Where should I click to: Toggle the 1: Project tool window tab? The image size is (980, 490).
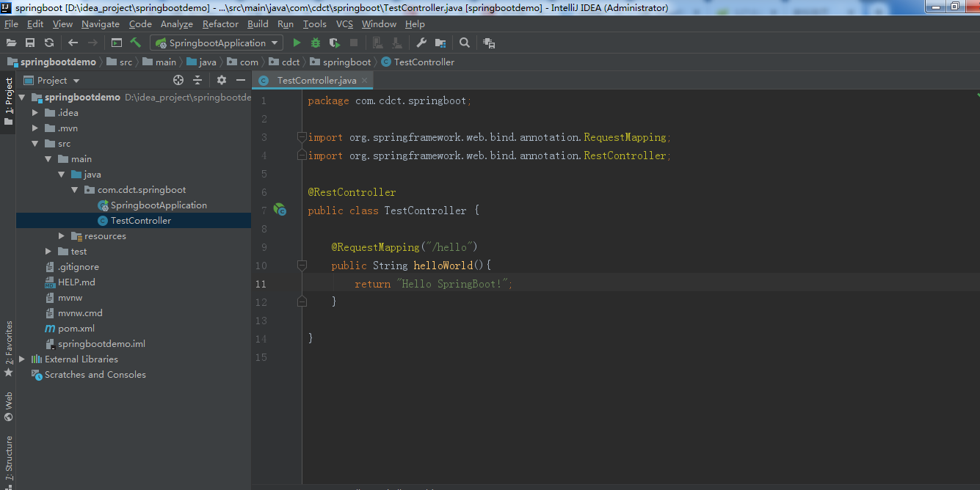click(8, 101)
